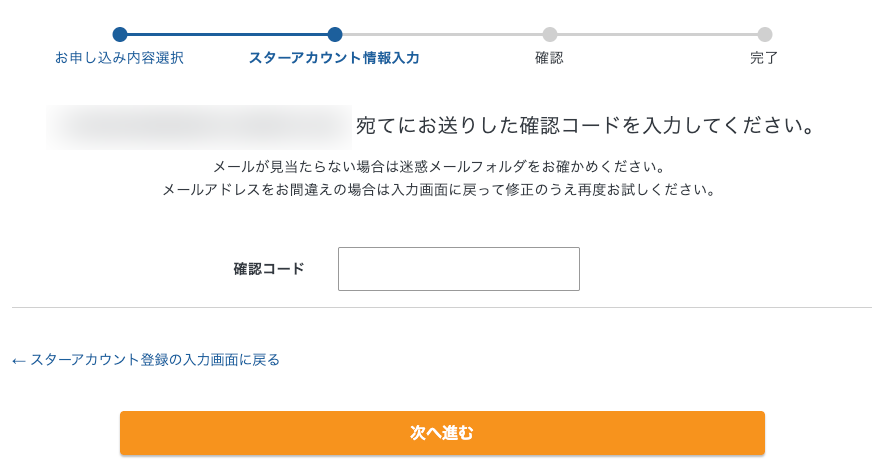Click the 確認コード field label
879x471 pixels.
click(269, 269)
